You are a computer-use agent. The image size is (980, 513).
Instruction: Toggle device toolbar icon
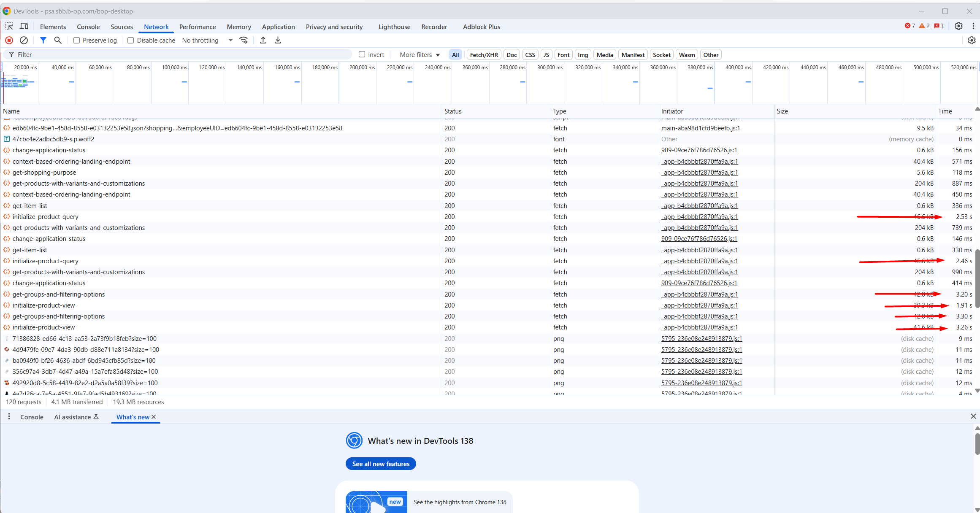point(24,26)
